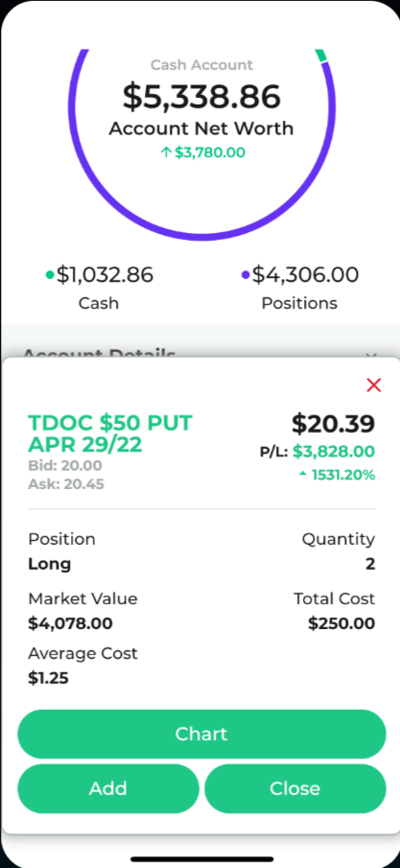The image size is (400, 868).
Task: Collapse the Account Details chevron
Action: pos(372,354)
